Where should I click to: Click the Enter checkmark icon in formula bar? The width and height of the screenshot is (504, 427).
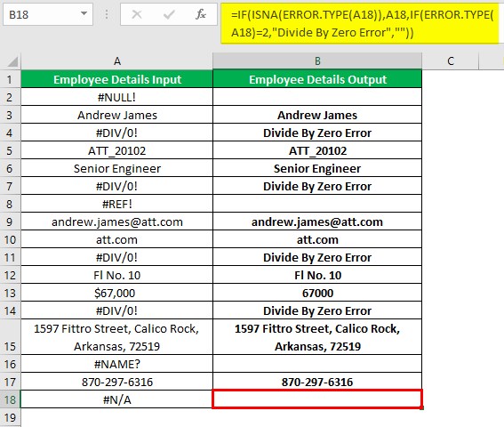[169, 14]
